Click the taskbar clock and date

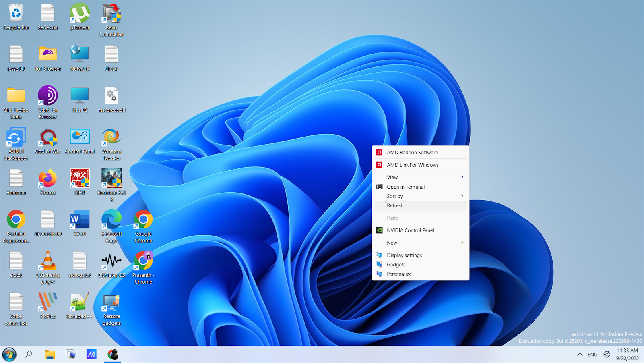click(627, 355)
